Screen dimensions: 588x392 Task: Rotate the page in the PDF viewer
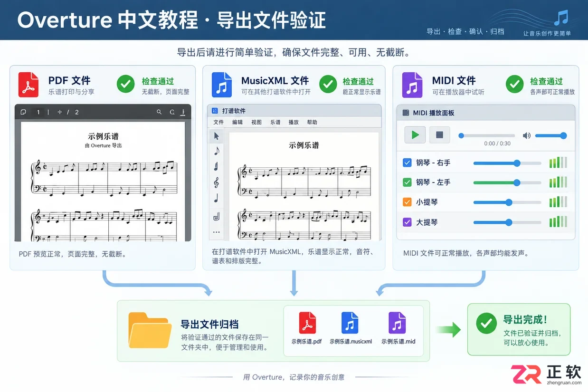coord(172,112)
